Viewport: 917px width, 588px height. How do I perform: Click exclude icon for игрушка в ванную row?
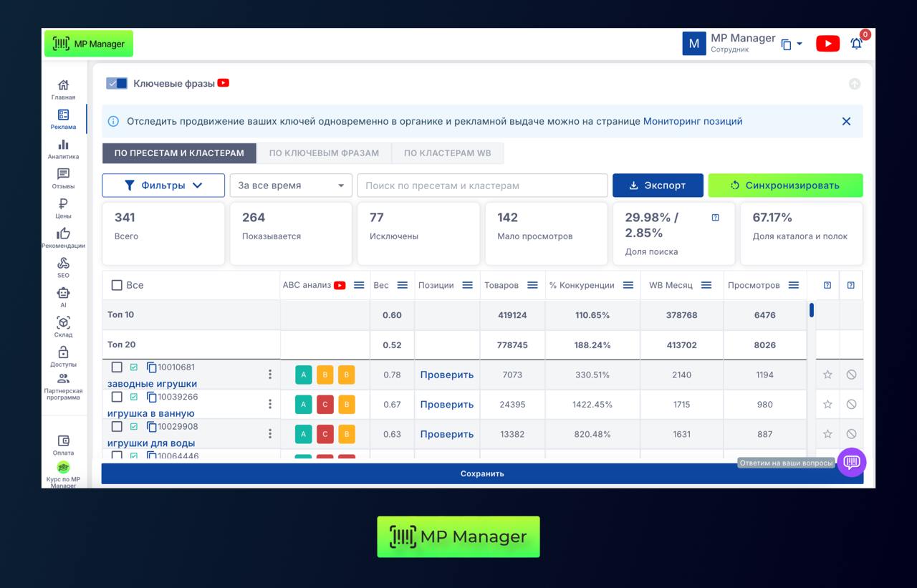click(x=851, y=405)
